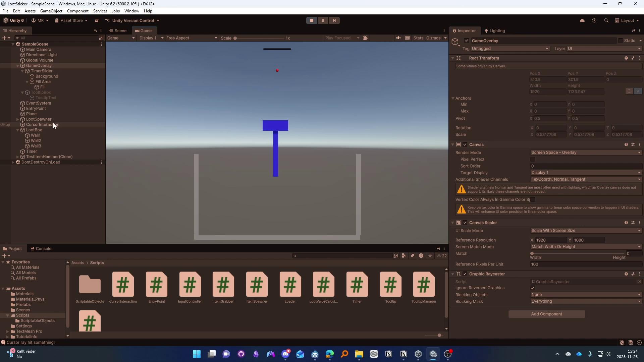Open the Play Focused dropdown
The height and width of the screenshot is (362, 644).
pyautogui.click(x=342, y=38)
